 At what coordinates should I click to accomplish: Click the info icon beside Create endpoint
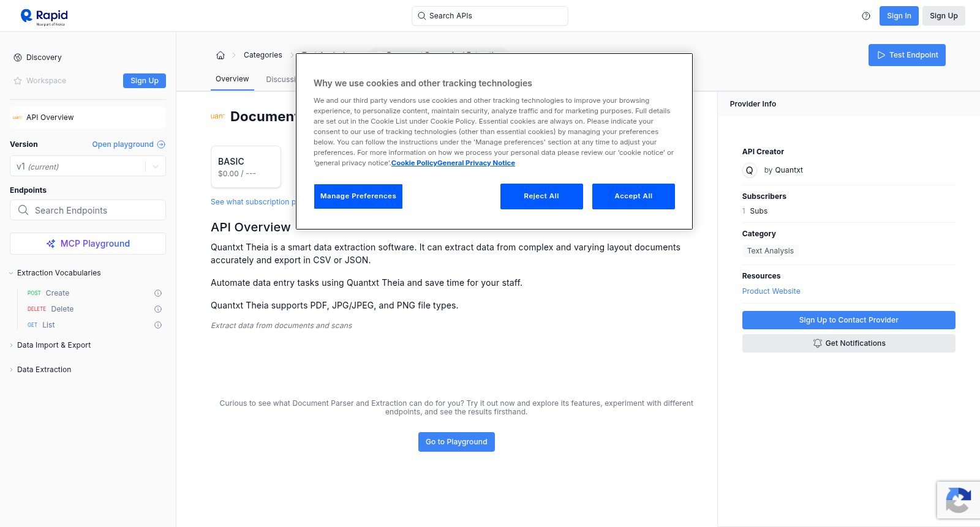pos(158,293)
